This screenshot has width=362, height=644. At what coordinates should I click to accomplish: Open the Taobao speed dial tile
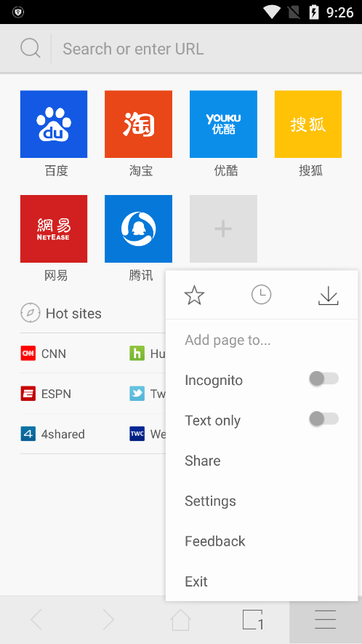tap(138, 124)
